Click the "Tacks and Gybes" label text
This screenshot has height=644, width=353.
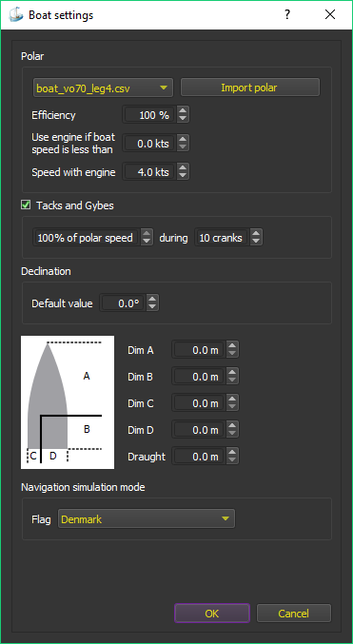(x=75, y=205)
